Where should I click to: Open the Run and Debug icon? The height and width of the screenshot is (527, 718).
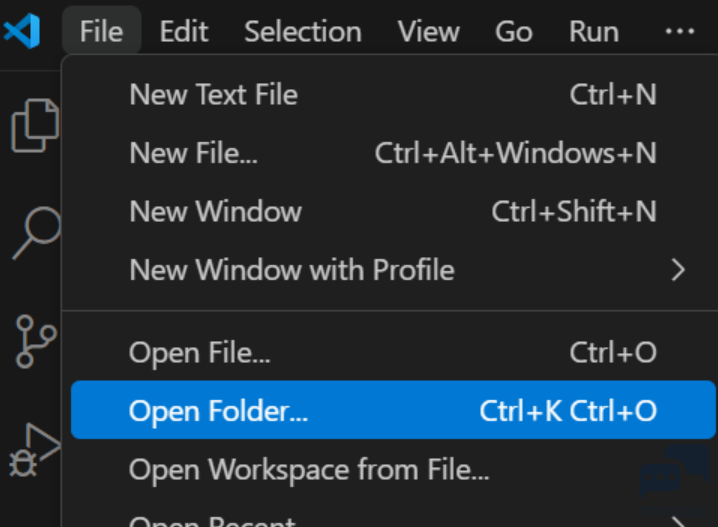[35, 450]
